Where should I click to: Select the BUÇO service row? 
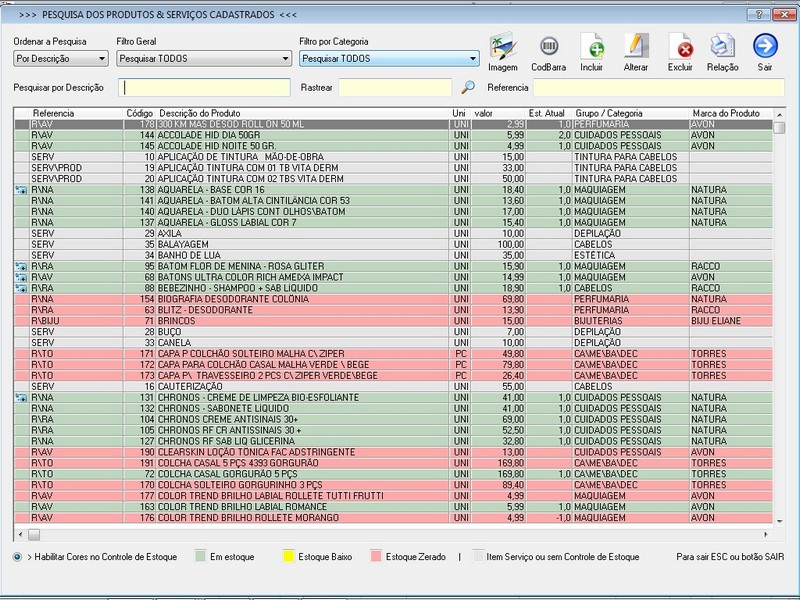393,332
